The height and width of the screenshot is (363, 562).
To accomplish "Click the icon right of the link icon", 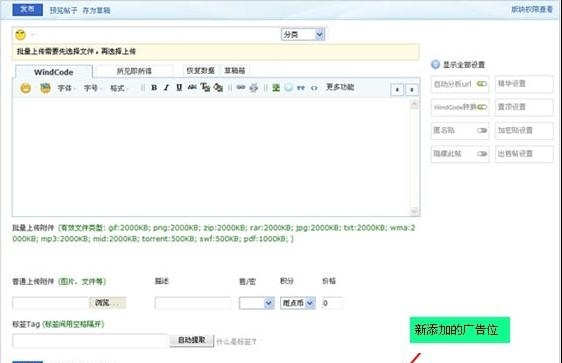I will coord(254,87).
